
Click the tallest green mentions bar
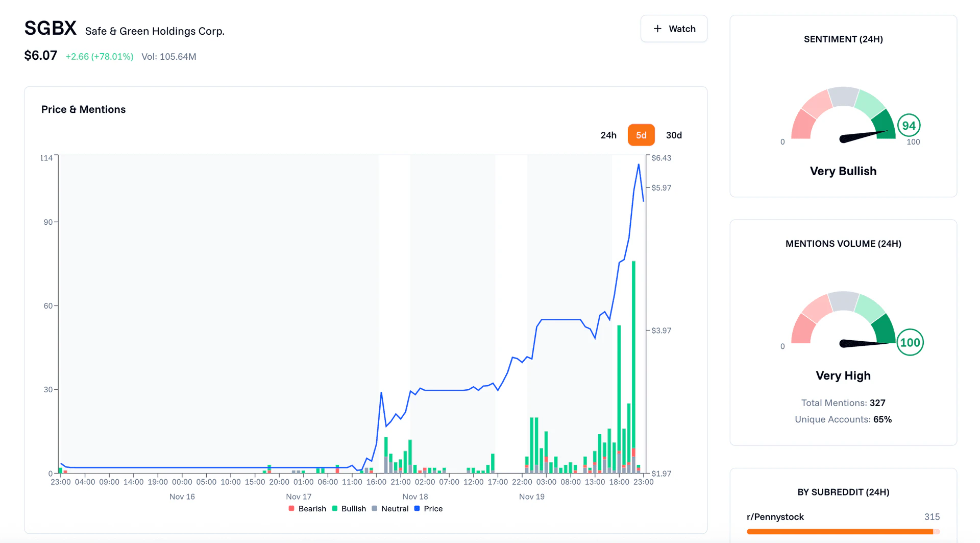point(632,358)
